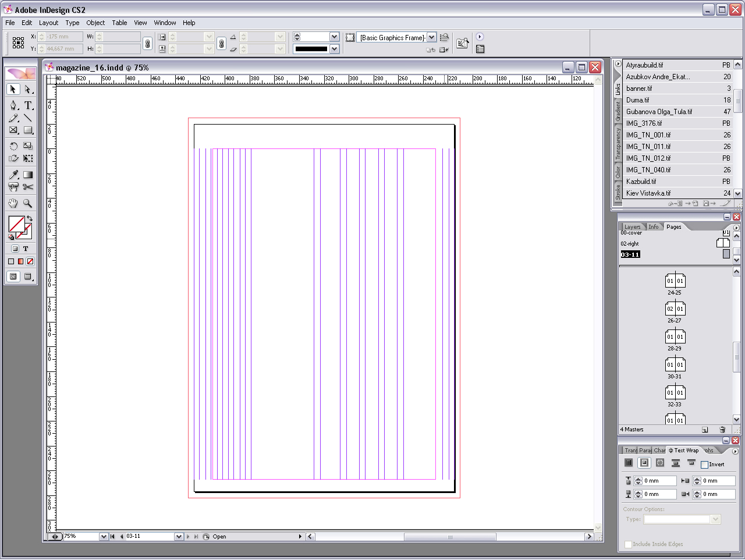Open the zoom level 75% dropdown

104,537
